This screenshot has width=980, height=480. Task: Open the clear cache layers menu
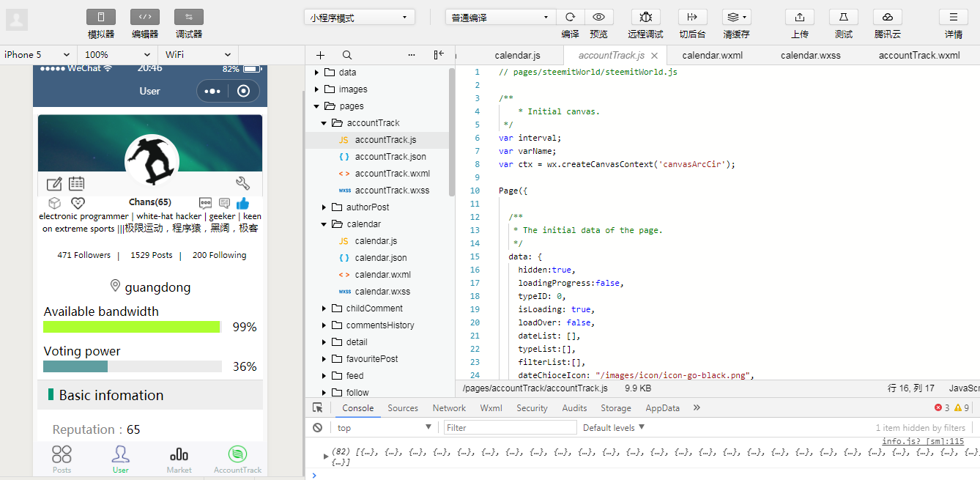click(x=736, y=17)
